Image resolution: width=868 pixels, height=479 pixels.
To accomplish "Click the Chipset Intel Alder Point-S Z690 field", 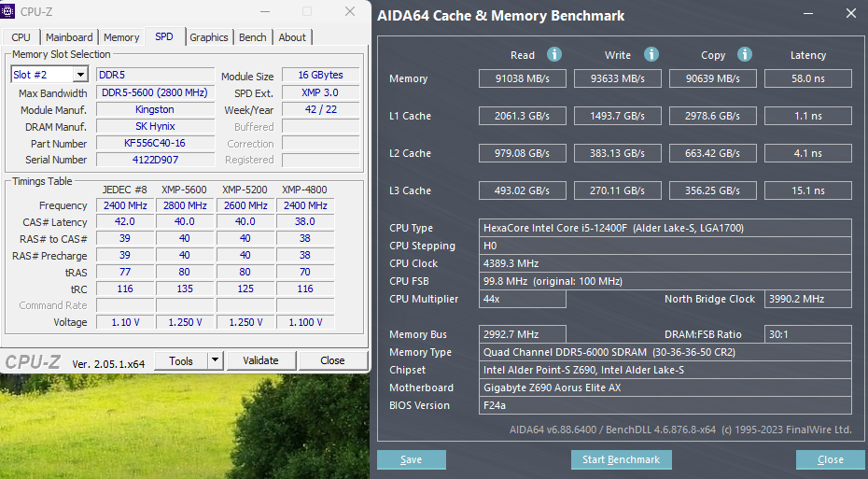I will (x=665, y=370).
